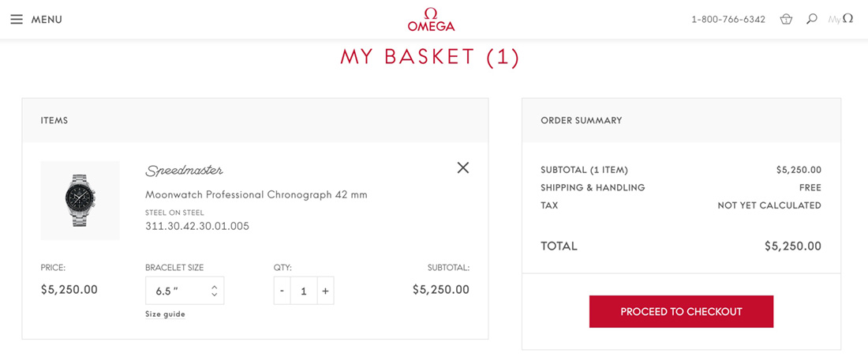View the Speedmaster watch thumbnail image

[80, 201]
